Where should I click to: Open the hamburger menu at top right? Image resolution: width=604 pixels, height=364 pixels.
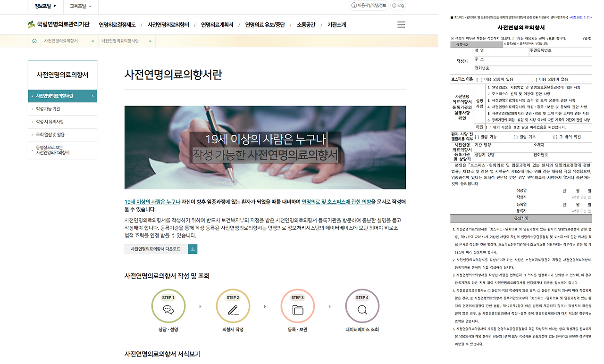[401, 25]
